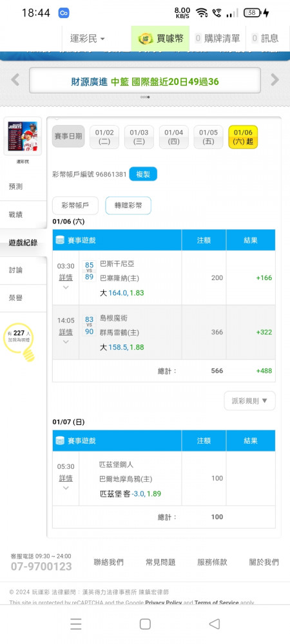Expand the 派彩規則 dropdown

point(249,401)
